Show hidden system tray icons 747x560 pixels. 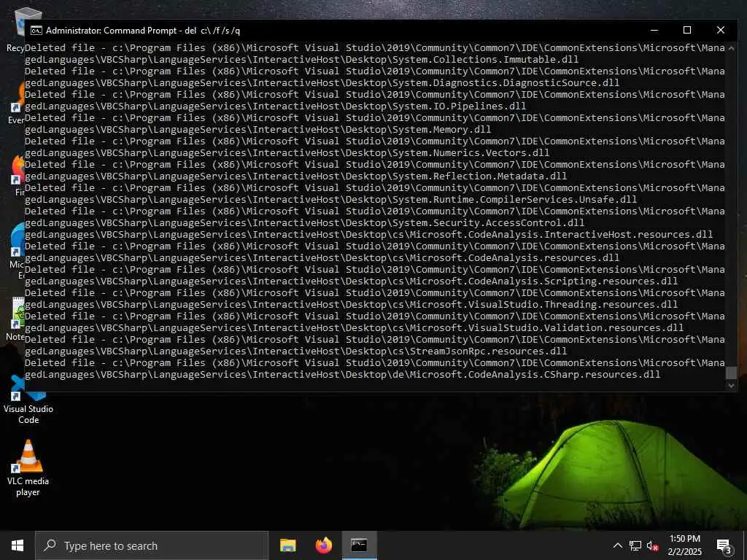tap(617, 545)
